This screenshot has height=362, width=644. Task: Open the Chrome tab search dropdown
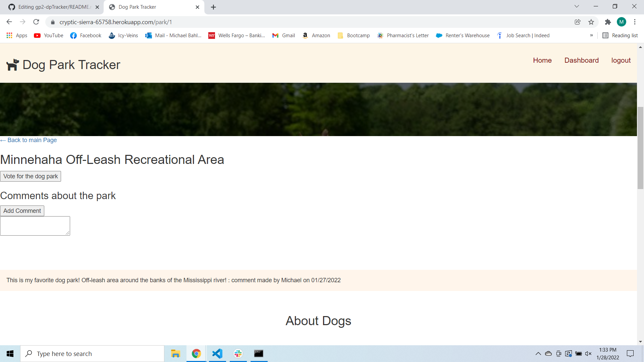click(577, 6)
